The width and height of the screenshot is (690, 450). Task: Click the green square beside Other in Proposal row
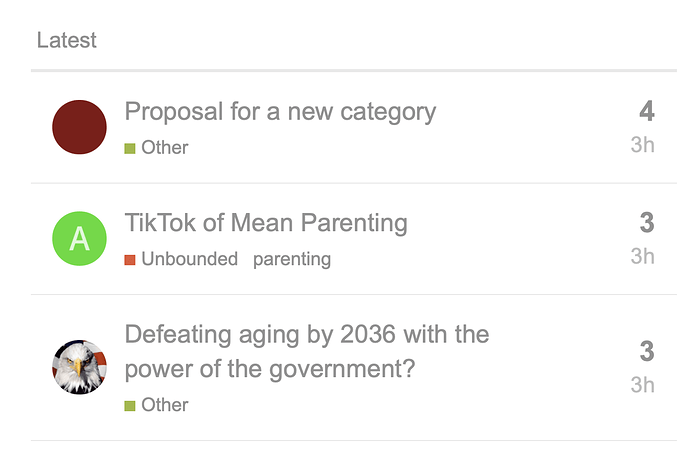tap(130, 149)
